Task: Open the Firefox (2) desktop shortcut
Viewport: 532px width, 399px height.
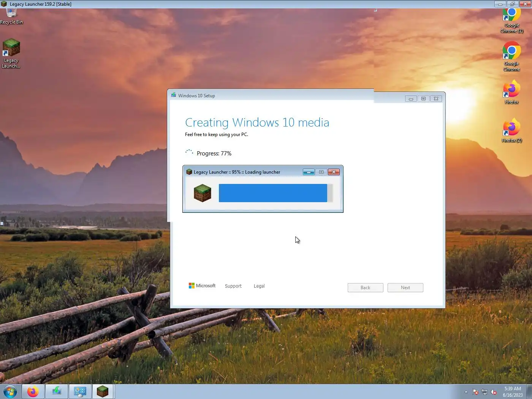Action: [x=511, y=130]
